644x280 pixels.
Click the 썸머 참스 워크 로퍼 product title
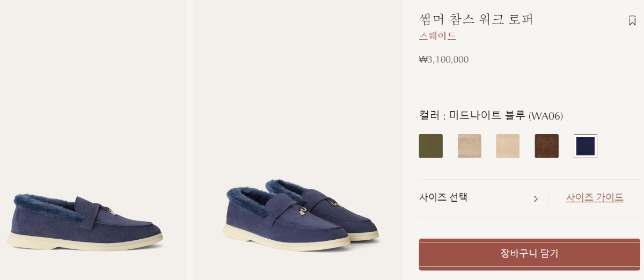pos(475,19)
